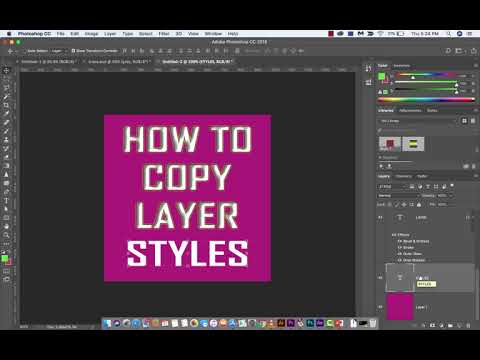
Task: Select the Horizontal Type tool
Action: pos(6,200)
